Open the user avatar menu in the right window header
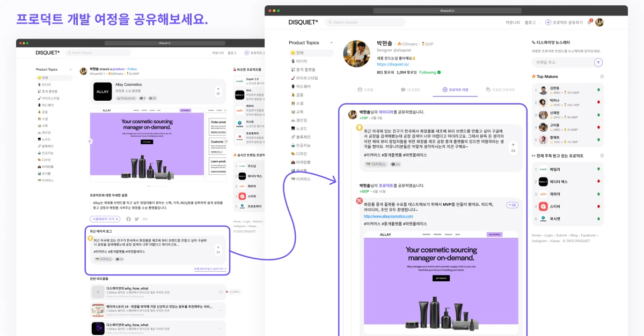Image resolution: width=644 pixels, height=336 pixels. click(x=599, y=22)
